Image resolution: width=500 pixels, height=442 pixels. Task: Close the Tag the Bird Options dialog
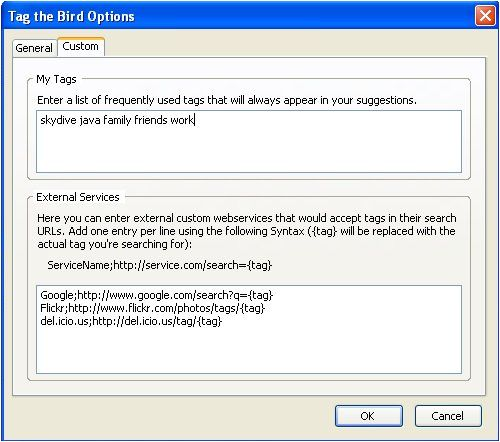[x=485, y=16]
